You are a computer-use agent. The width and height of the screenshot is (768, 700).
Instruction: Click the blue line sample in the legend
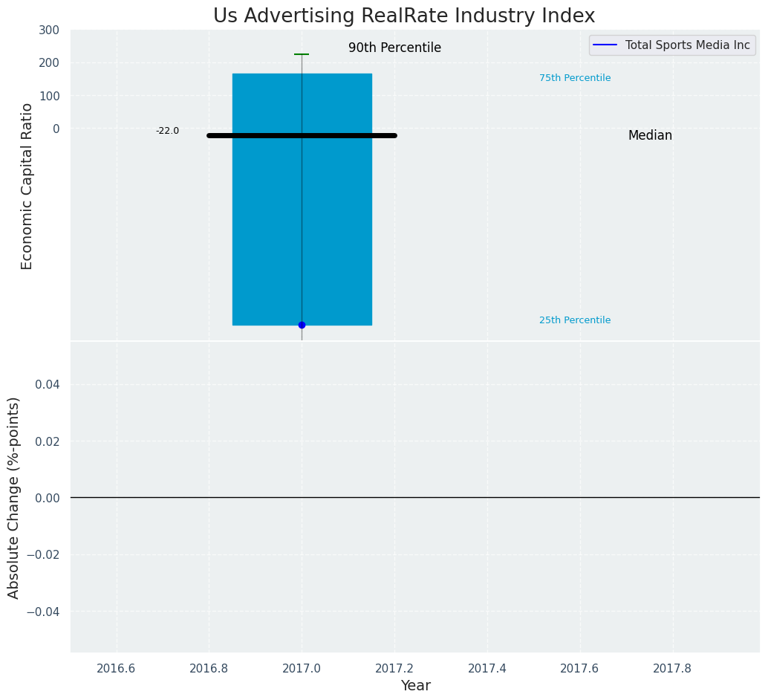(x=605, y=45)
